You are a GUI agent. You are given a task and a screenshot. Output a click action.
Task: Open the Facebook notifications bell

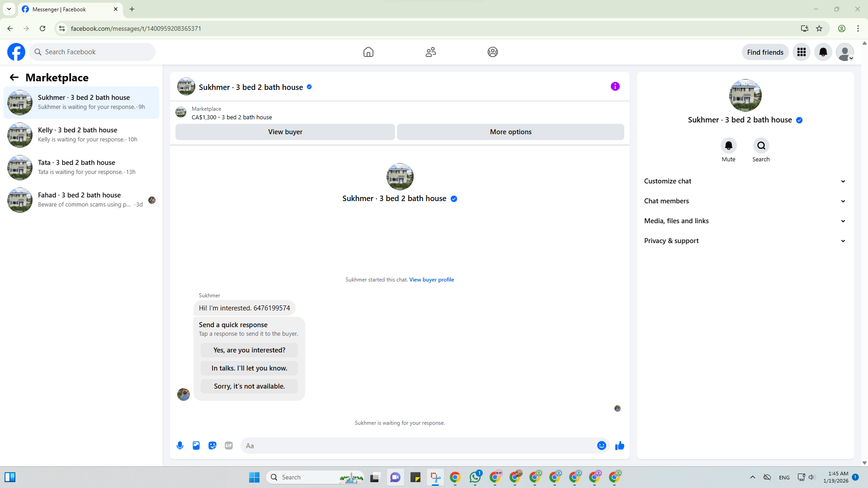pos(823,52)
